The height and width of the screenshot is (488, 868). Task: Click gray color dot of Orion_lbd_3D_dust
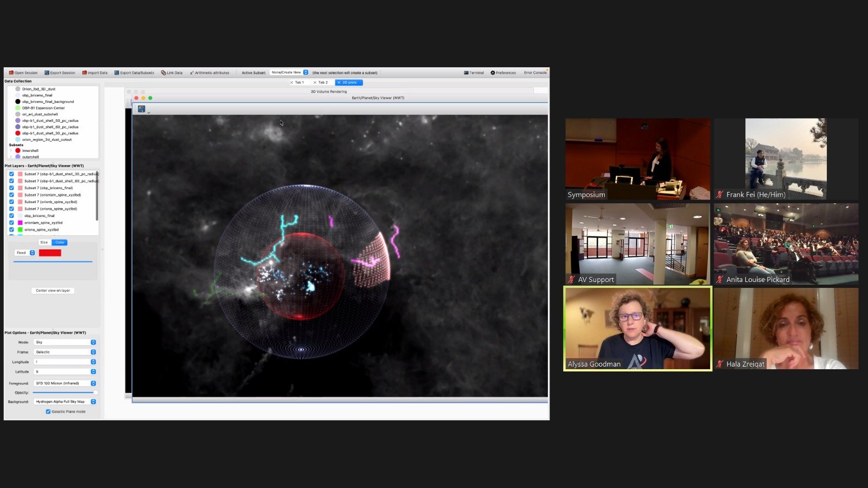[18, 89]
